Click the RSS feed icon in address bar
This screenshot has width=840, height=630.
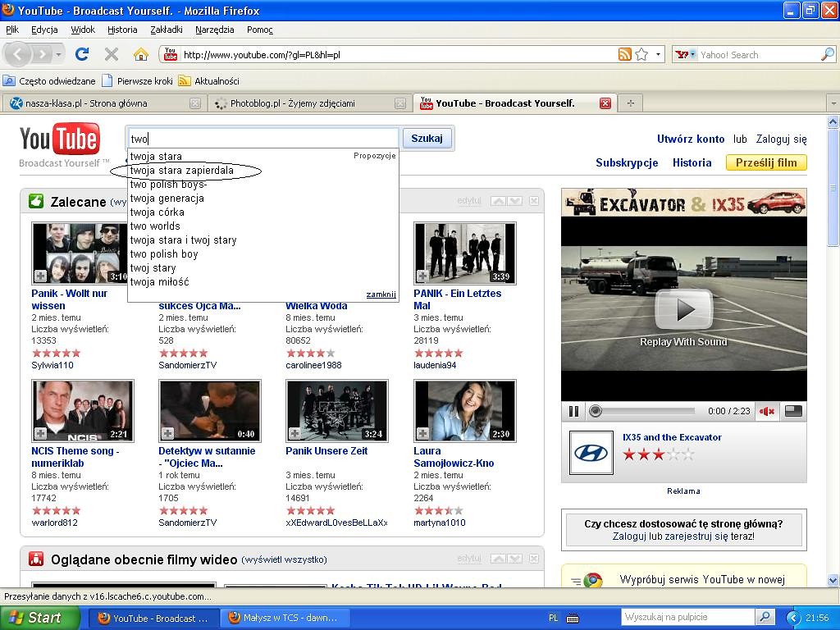(x=624, y=54)
